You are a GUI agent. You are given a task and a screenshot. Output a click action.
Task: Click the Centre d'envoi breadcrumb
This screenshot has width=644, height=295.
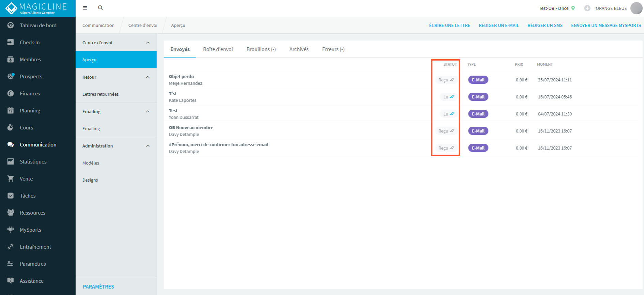[x=143, y=26]
